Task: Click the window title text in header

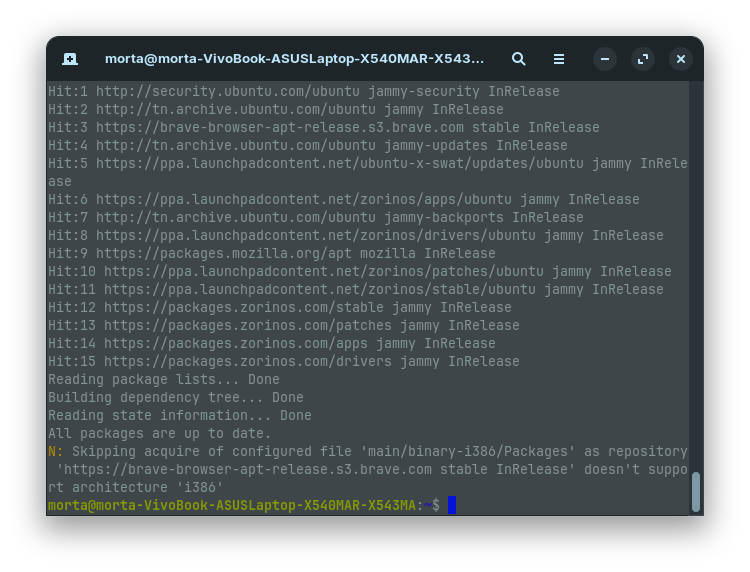Action: 294,59
